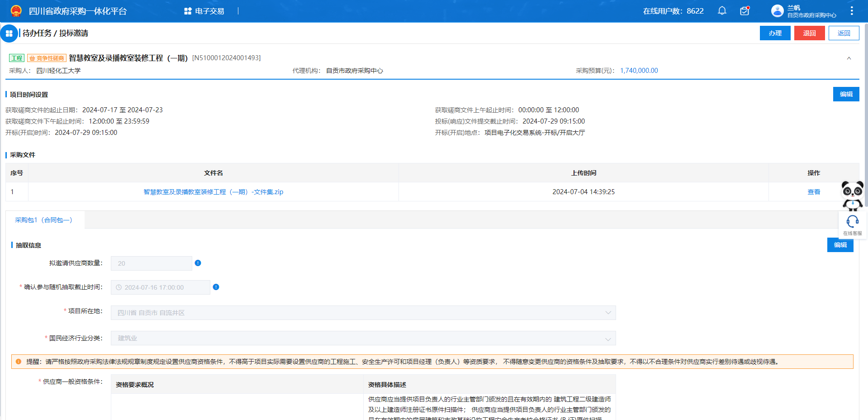Click the panda mascot assistant

(x=853, y=196)
